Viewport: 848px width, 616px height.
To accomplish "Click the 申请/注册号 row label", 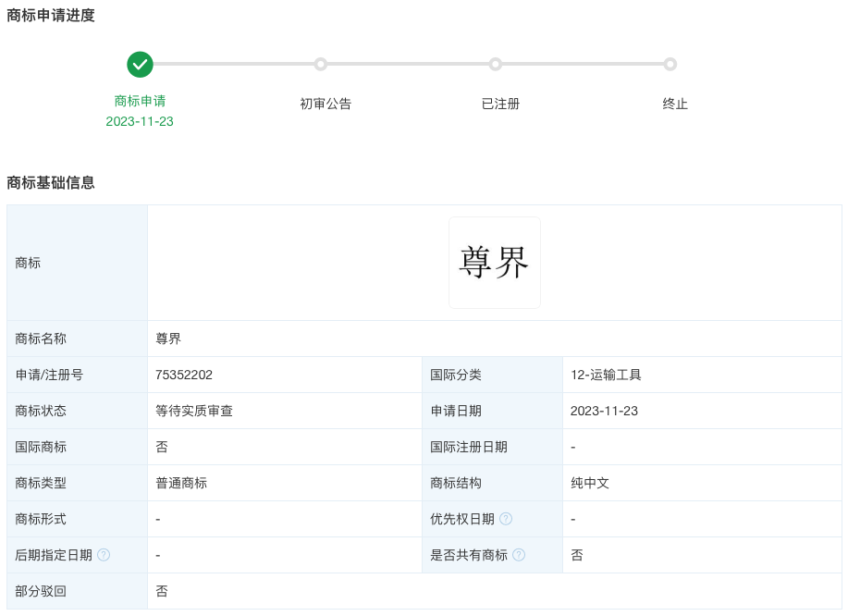I will tap(49, 375).
